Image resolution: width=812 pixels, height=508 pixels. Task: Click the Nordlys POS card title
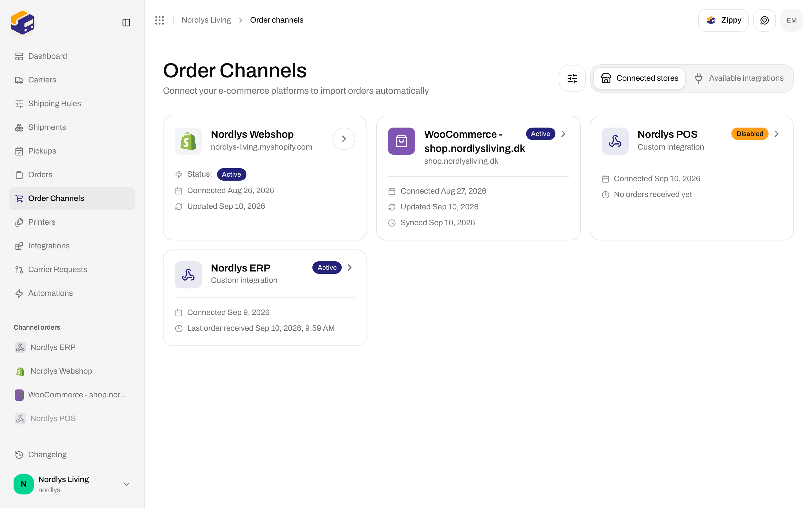(667, 134)
